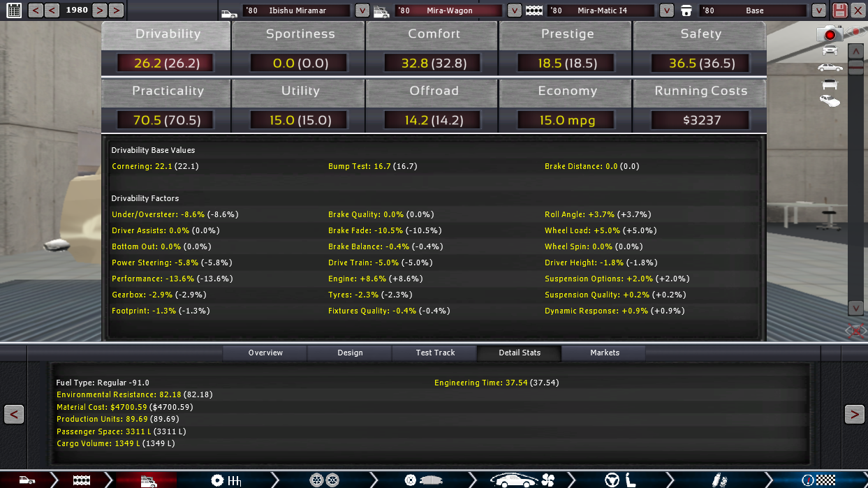Switch to the Markets tab
The height and width of the screenshot is (488, 868).
[605, 353]
